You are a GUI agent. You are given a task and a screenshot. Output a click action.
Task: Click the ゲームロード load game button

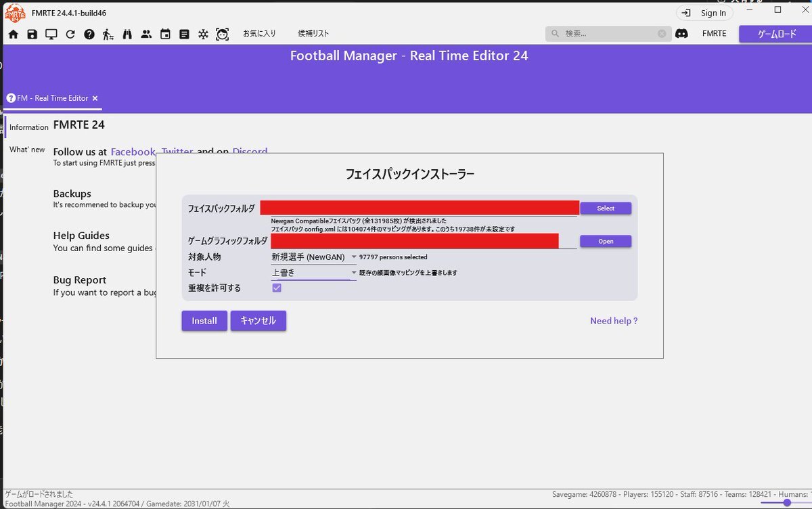pos(777,34)
